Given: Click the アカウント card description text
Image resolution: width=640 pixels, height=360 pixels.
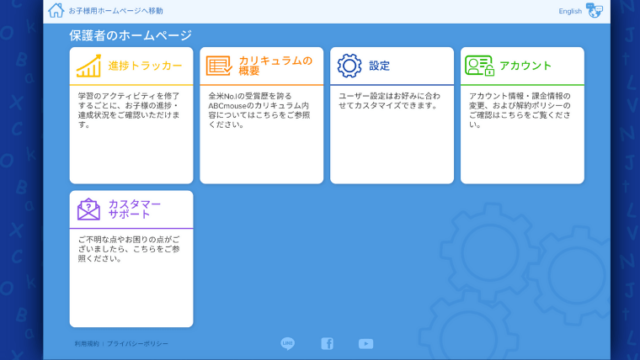Looking at the screenshot, I should 520,110.
